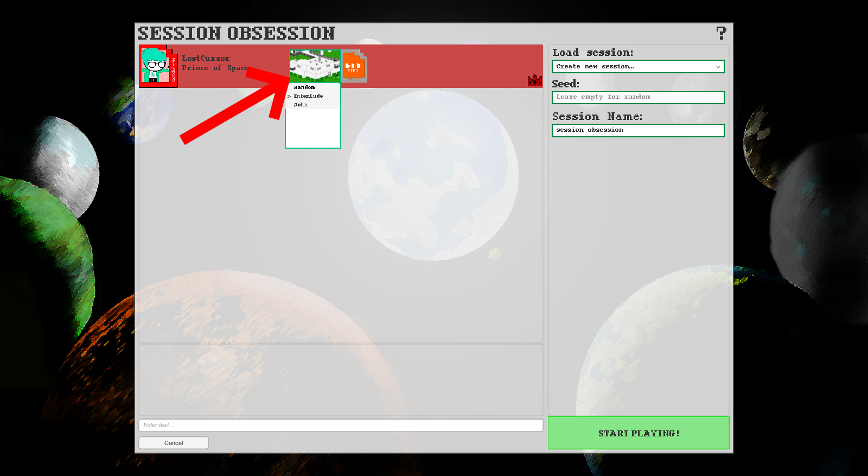Choose John from the house list
The height and width of the screenshot is (476, 868).
pos(313,105)
